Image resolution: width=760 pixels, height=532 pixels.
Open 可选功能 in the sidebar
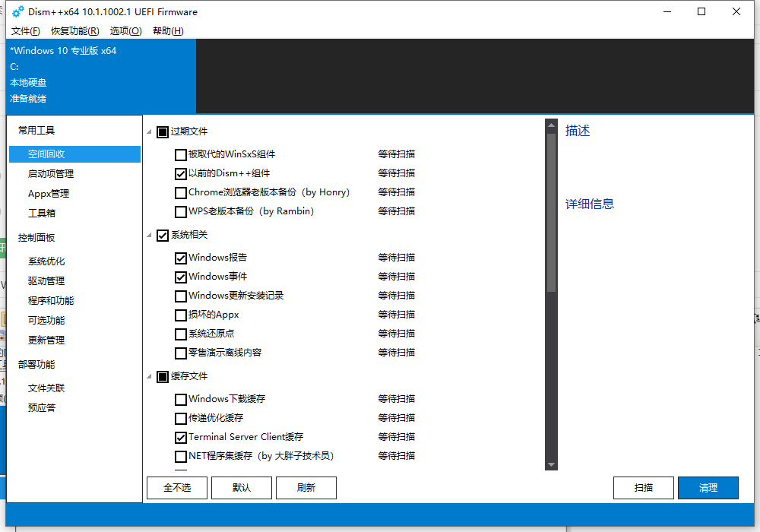tap(46, 320)
